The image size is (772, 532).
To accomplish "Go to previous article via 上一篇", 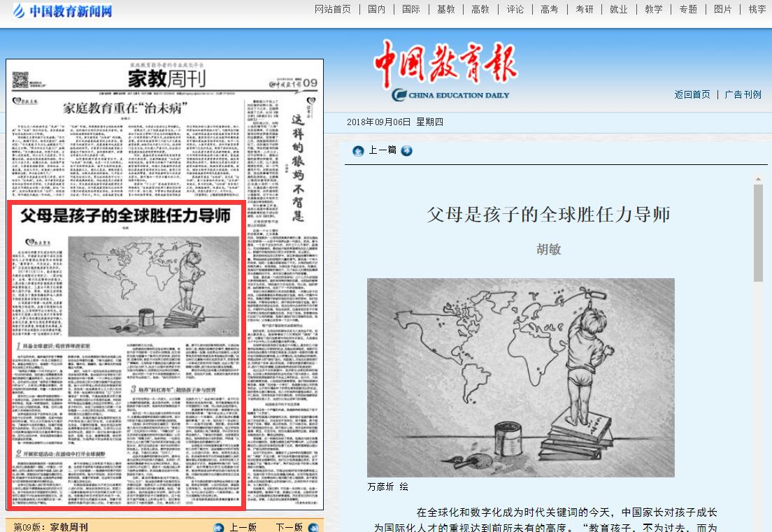I will click(383, 150).
